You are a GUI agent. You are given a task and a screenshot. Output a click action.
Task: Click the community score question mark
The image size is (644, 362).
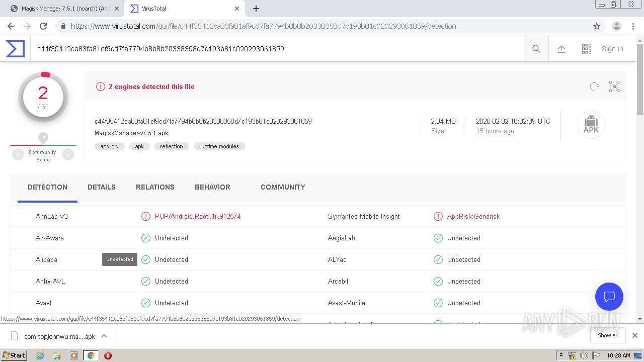click(x=43, y=138)
